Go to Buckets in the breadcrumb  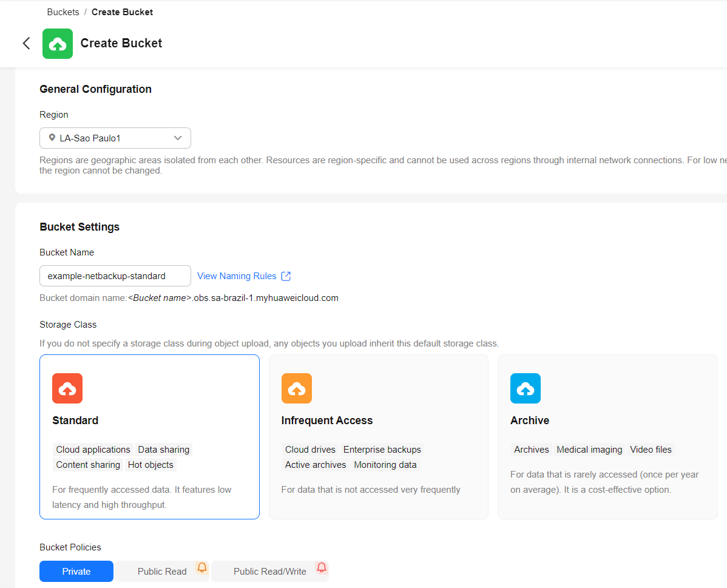pyautogui.click(x=63, y=12)
